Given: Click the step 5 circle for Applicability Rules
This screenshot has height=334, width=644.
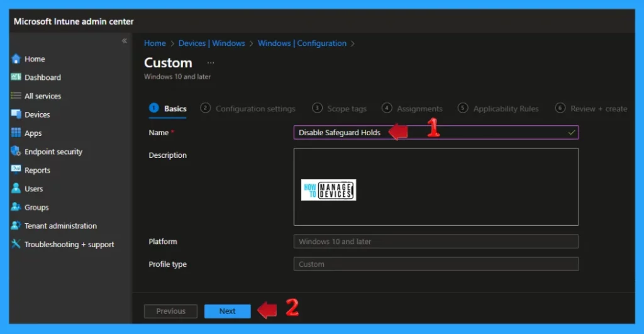Looking at the screenshot, I should tap(462, 108).
